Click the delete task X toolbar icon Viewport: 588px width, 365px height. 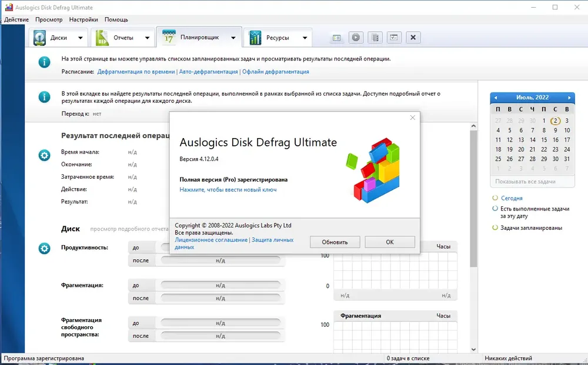point(413,37)
